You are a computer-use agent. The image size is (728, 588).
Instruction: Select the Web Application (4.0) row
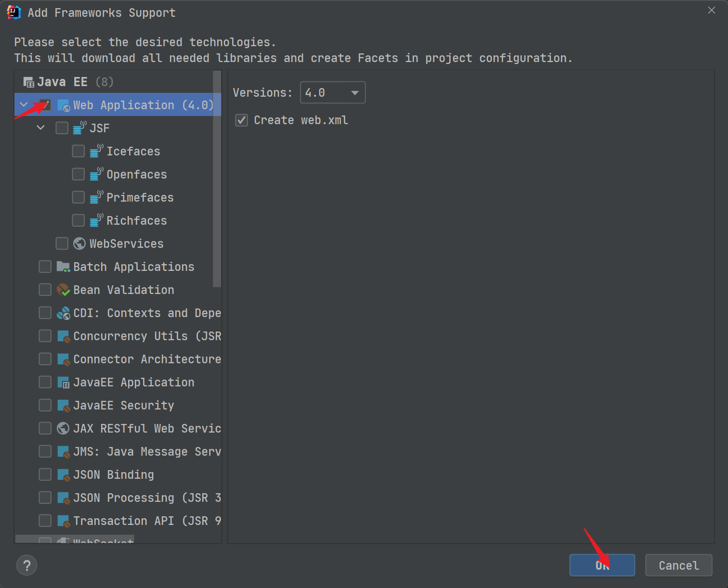point(118,105)
